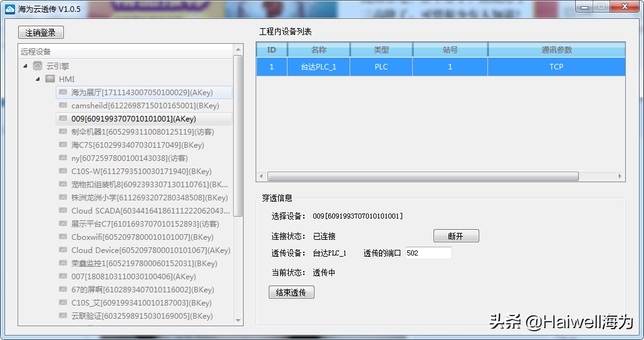Collapse the HMI tree node arrow

38,79
